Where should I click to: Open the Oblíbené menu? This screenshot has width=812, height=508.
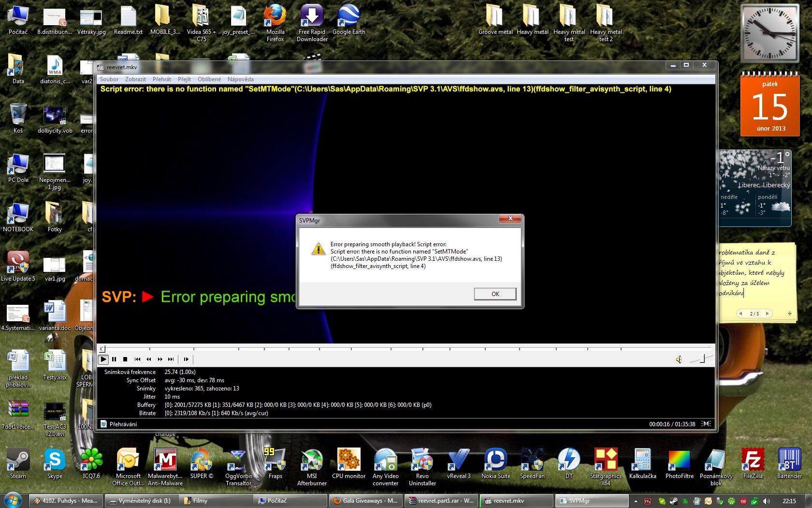click(209, 79)
